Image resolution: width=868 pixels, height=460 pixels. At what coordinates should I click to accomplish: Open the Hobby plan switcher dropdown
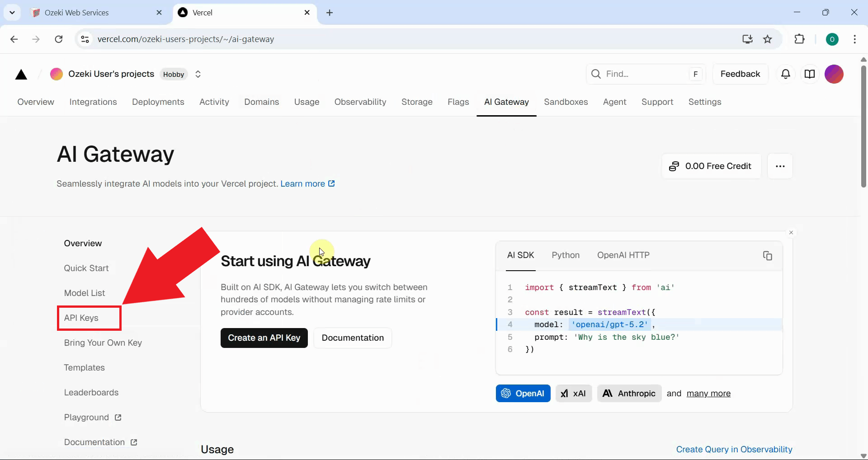tap(198, 74)
